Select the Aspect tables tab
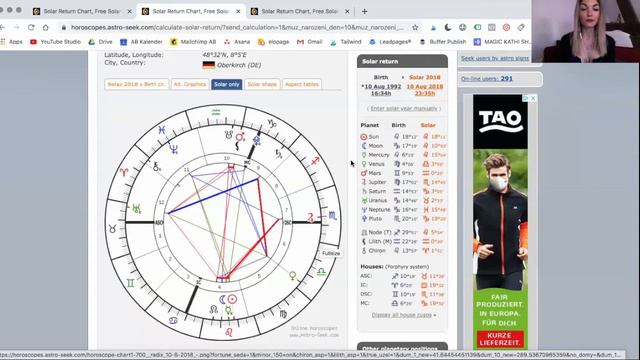640x360 pixels. coord(302,84)
